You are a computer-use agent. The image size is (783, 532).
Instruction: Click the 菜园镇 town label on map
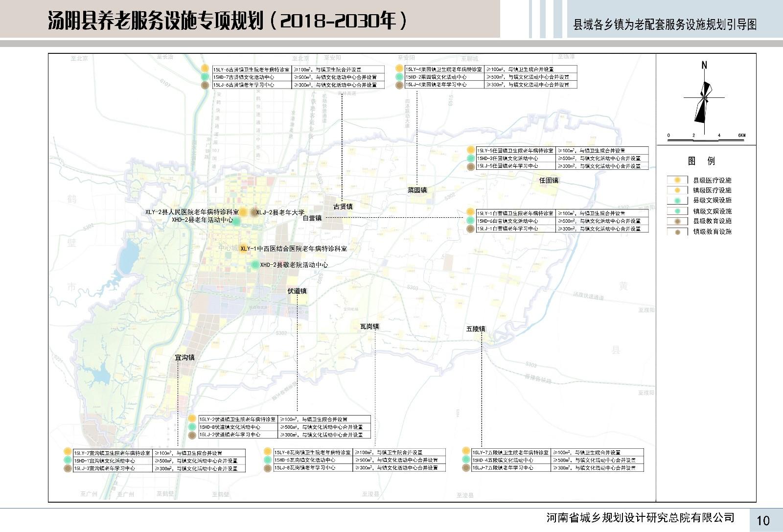point(417,190)
